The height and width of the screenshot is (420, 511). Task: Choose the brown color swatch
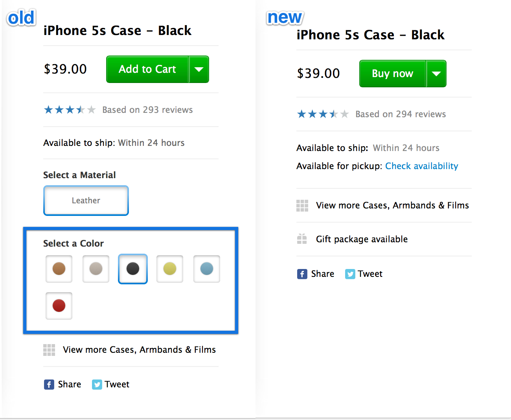pyautogui.click(x=59, y=269)
